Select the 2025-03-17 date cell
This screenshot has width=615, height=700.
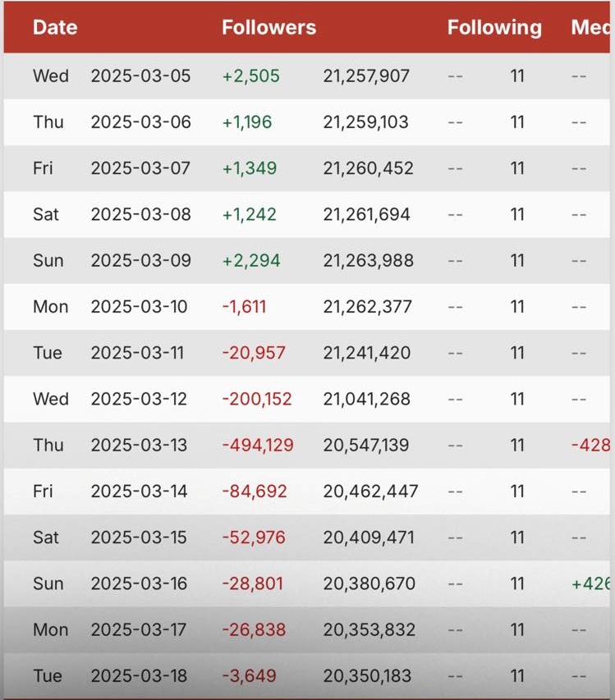click(139, 629)
